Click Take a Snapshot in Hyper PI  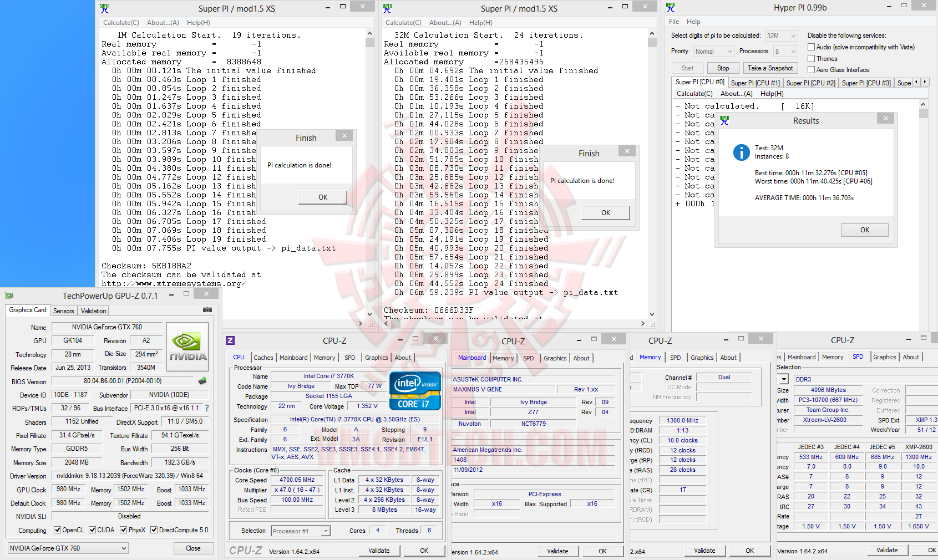point(770,68)
